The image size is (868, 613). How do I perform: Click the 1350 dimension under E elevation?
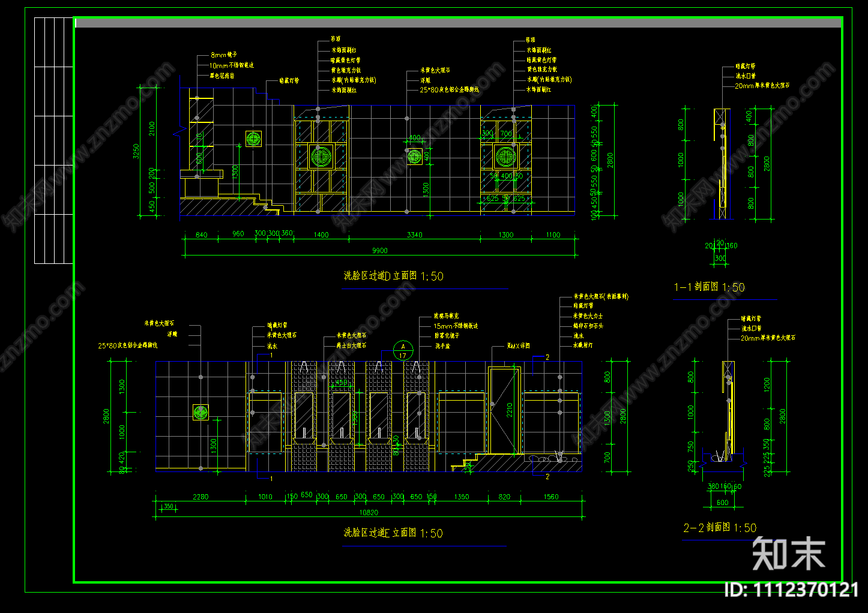coord(462,497)
